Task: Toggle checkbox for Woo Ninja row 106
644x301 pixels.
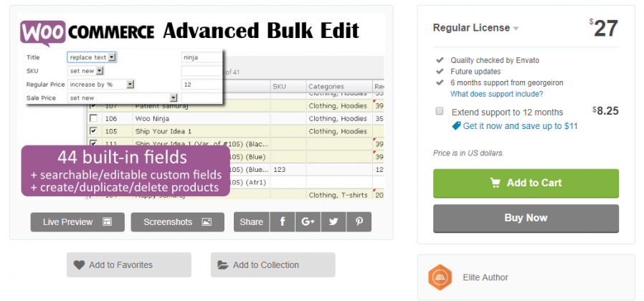Action: (94, 119)
